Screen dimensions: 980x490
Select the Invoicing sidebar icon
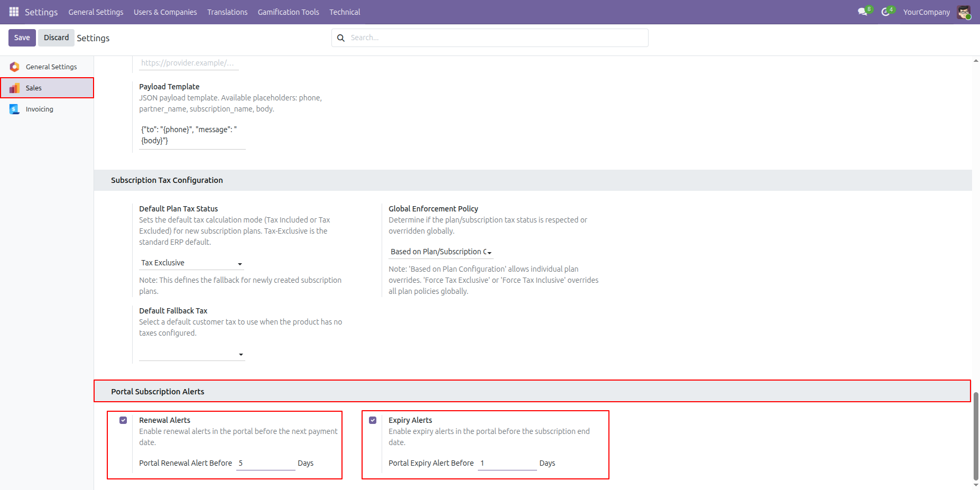[x=14, y=109]
